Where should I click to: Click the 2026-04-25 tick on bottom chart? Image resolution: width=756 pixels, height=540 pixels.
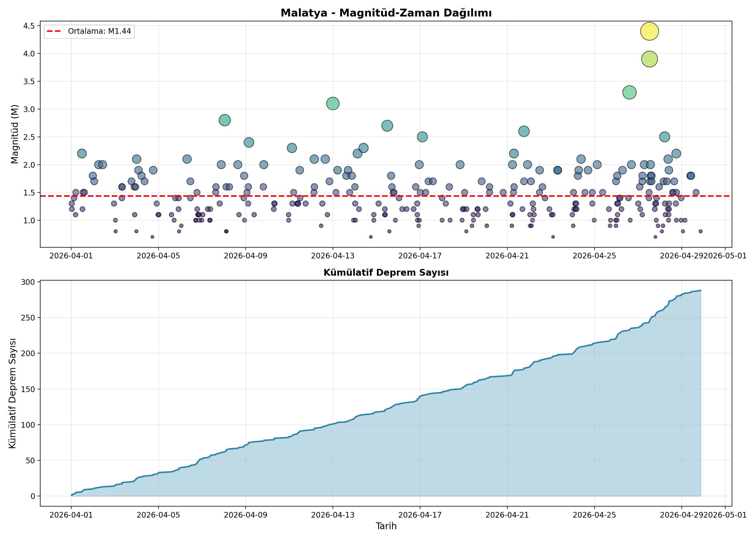tap(595, 515)
